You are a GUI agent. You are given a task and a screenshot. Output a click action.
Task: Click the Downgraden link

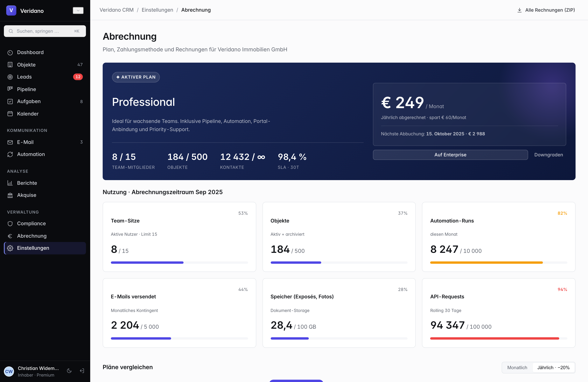pyautogui.click(x=549, y=155)
